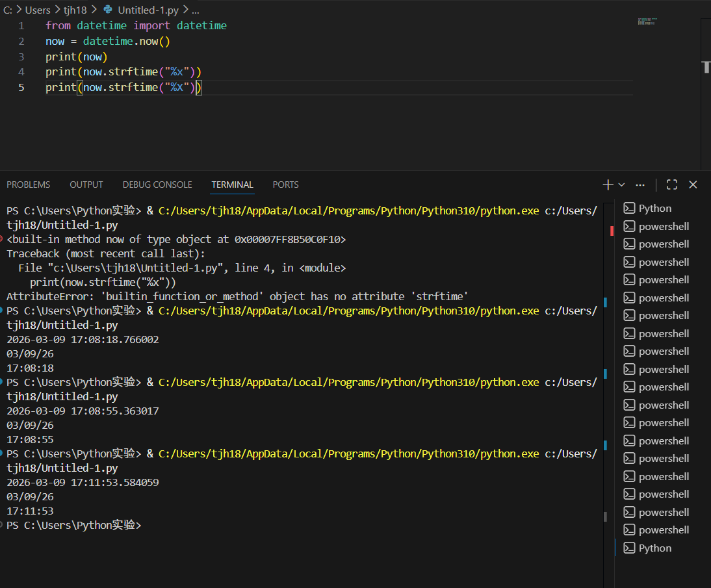Open terminal panel more actions ellipsis
Screen dimensions: 711x588
tap(640, 185)
